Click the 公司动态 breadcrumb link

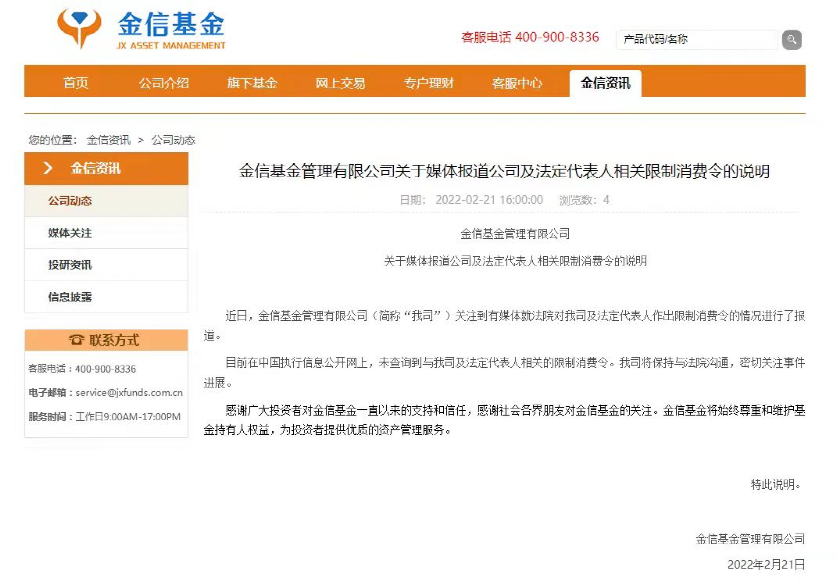[x=173, y=140]
